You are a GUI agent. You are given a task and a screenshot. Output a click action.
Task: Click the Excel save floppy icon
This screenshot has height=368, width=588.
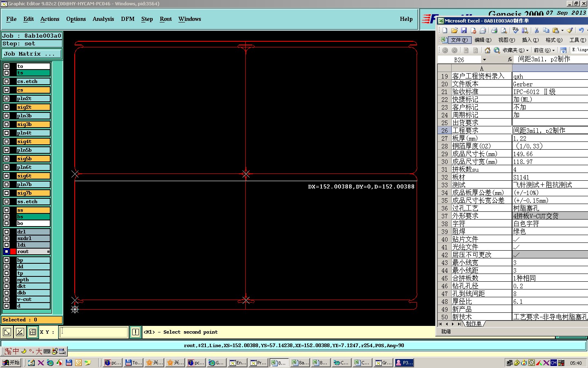point(464,30)
